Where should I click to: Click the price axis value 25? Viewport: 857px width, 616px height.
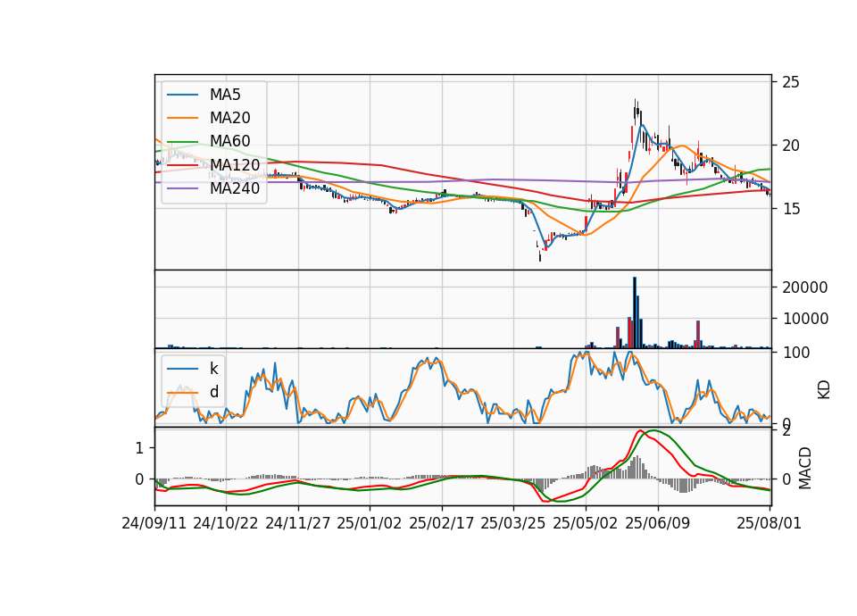pos(791,82)
